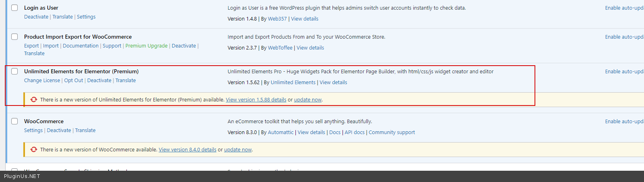Image resolution: width=644 pixels, height=182 pixels.
Task: Open the Premium Upgrade link
Action: (146, 46)
